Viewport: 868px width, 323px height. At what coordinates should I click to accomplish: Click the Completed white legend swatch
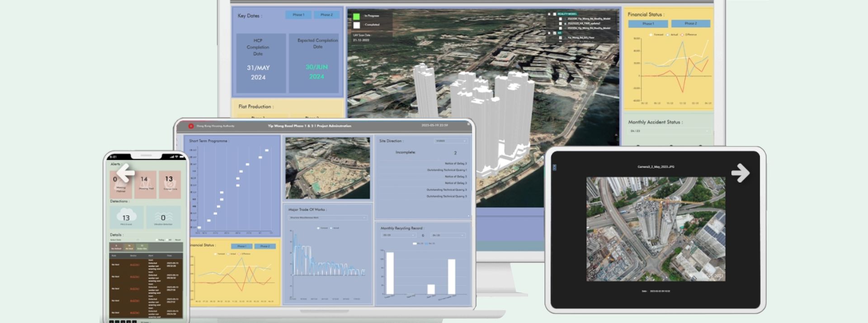[356, 25]
